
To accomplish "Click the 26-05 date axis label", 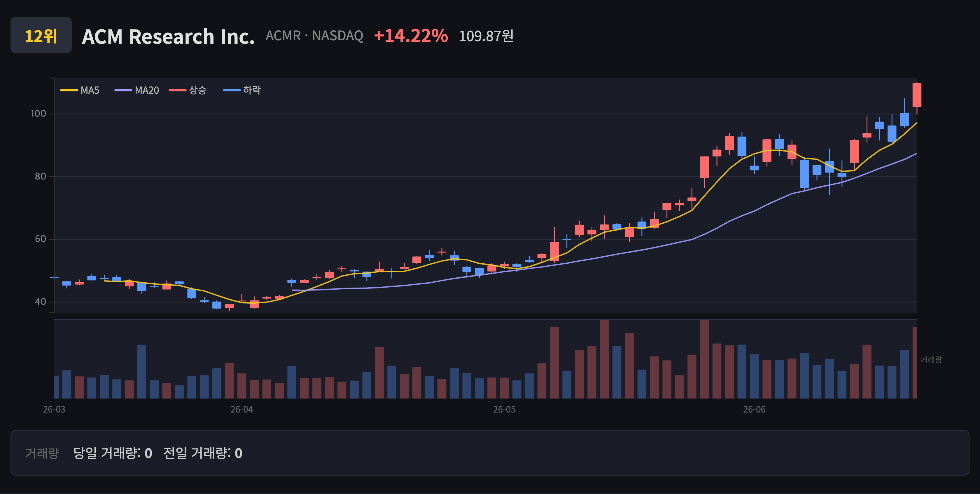I will point(505,409).
